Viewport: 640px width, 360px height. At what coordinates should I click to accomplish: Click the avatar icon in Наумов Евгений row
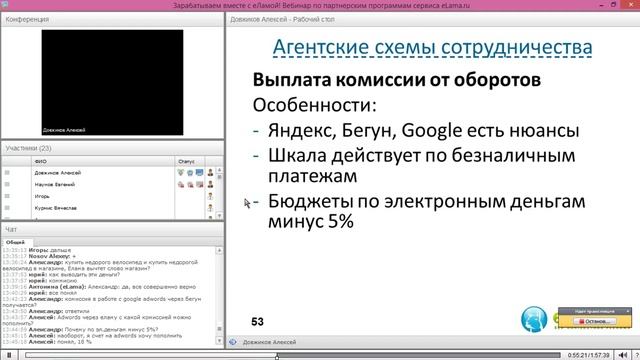point(210,184)
